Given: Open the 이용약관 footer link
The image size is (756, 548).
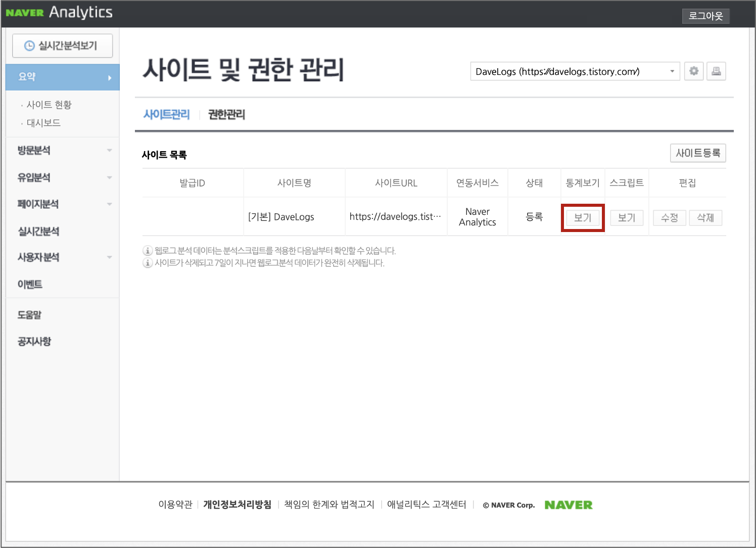Looking at the screenshot, I should [175, 505].
